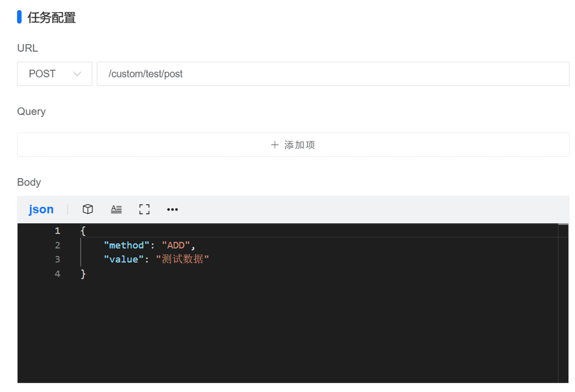Place the cursor at the closing brace on line 4
Screen dimensions: 575x392
[x=83, y=274]
